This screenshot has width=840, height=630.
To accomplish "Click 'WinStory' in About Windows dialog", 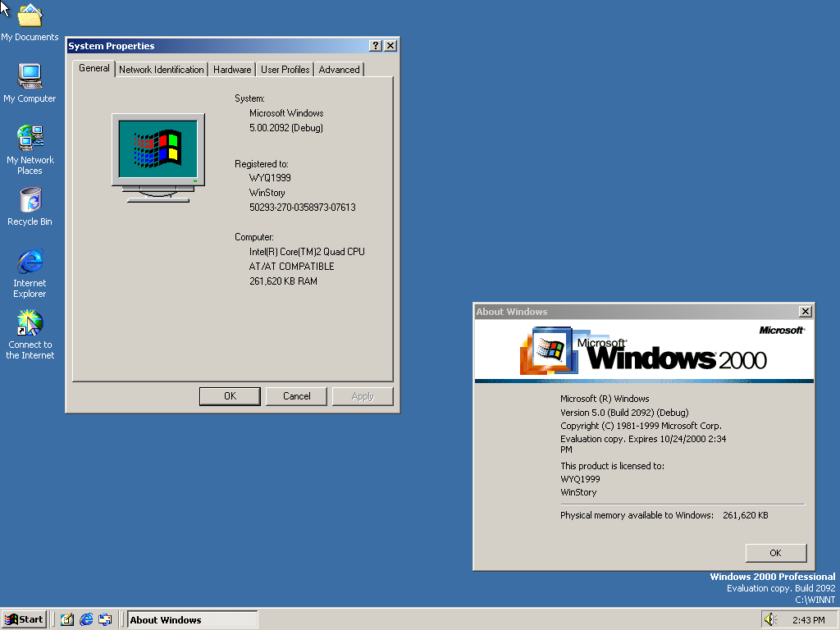I will pos(578,492).
